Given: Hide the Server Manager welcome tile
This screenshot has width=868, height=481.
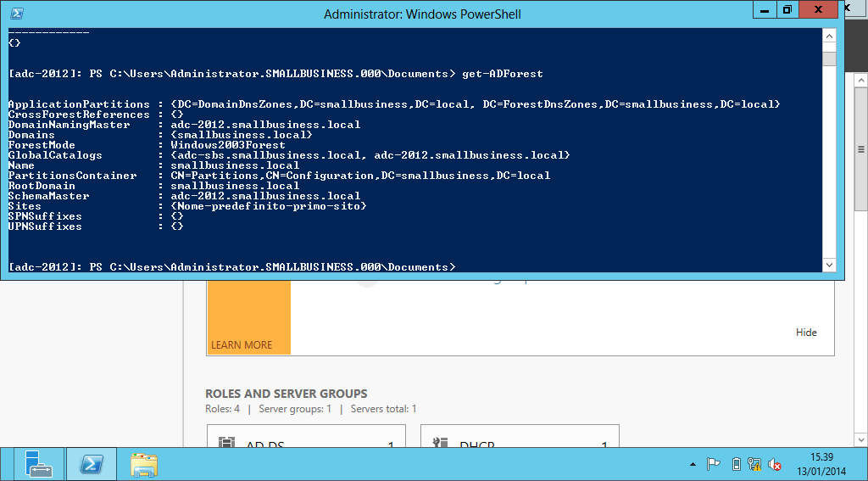Looking at the screenshot, I should pyautogui.click(x=806, y=333).
